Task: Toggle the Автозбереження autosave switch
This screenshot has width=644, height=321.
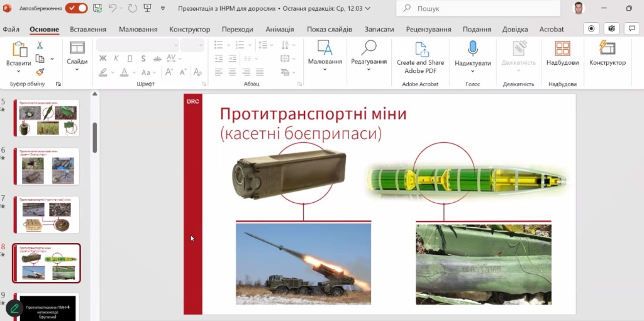Action: click(x=77, y=8)
